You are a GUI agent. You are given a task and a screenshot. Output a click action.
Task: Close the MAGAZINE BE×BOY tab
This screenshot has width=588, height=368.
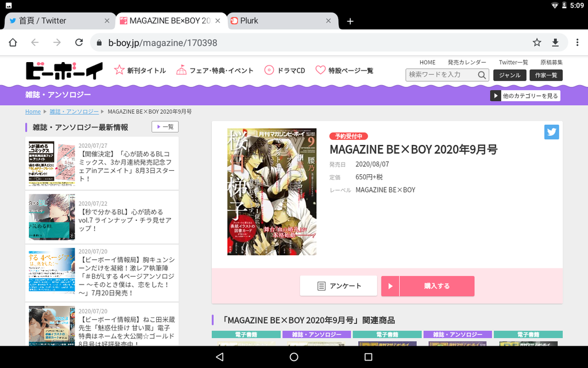218,21
